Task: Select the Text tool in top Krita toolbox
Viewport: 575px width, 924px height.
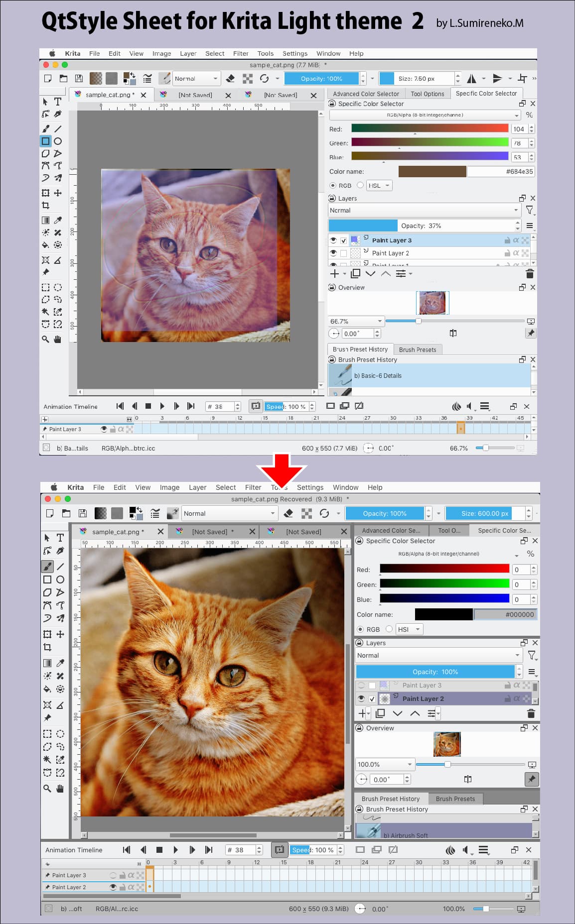Action: (x=58, y=102)
